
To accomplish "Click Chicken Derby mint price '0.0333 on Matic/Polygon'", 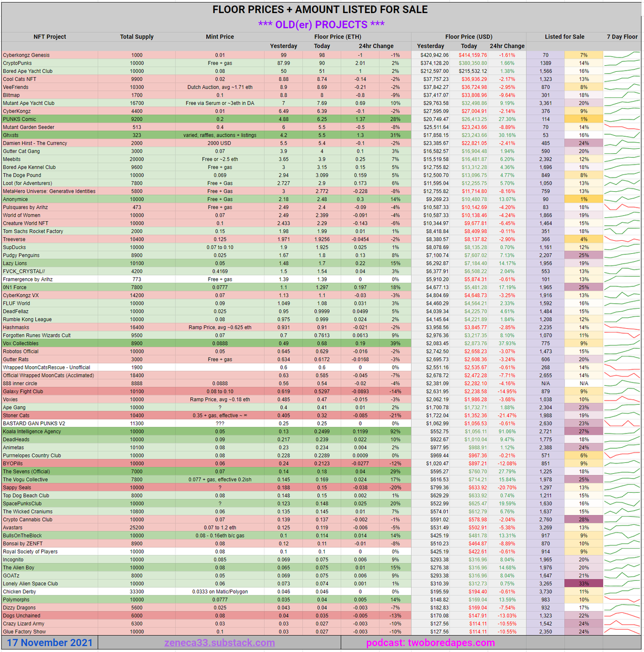I will pos(220,591).
